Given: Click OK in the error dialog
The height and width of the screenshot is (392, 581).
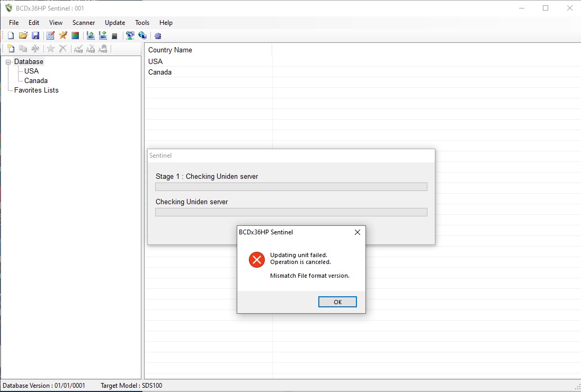Looking at the screenshot, I should (337, 302).
